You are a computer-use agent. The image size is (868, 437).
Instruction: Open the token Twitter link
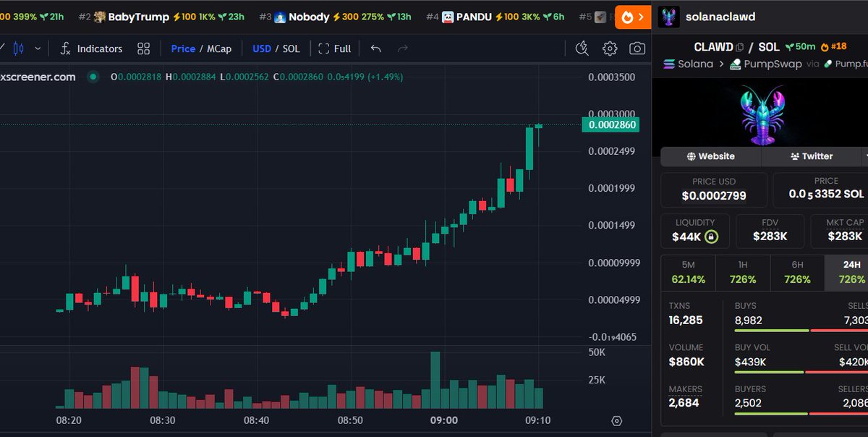click(x=812, y=156)
